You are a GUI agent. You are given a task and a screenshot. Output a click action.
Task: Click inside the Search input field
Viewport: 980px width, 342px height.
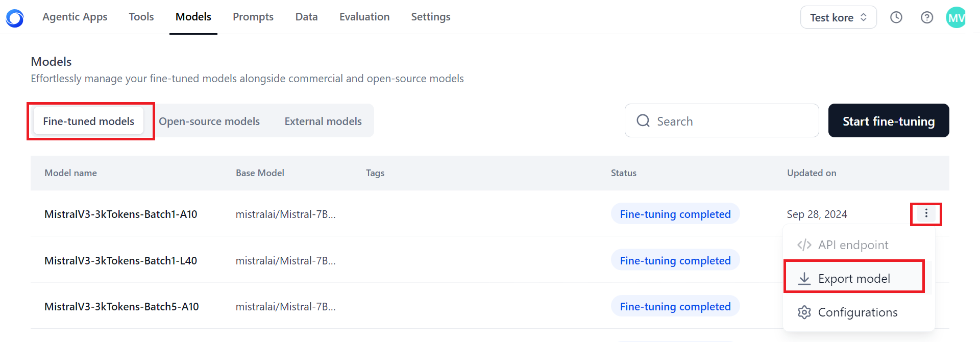[x=722, y=120]
